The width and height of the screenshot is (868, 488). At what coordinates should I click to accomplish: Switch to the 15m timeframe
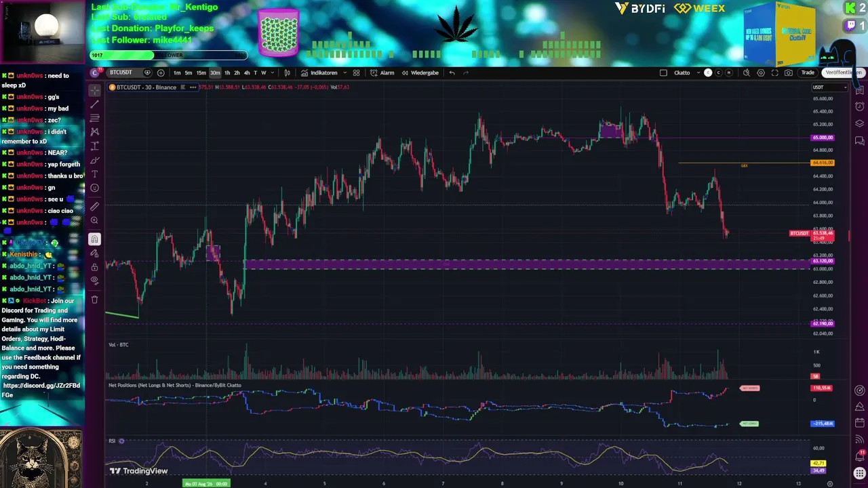[201, 73]
